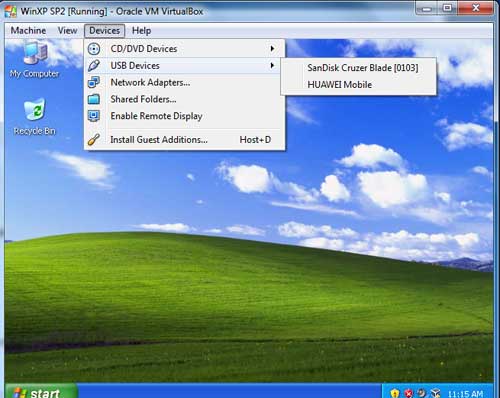Open the Machine menu
The height and width of the screenshot is (398, 500).
coord(28,31)
